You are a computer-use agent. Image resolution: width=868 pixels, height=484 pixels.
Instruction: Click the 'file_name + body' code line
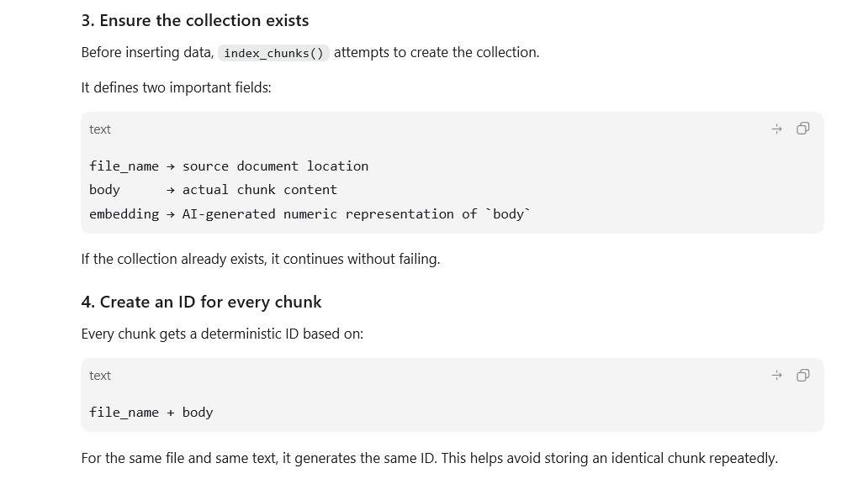[x=151, y=412]
